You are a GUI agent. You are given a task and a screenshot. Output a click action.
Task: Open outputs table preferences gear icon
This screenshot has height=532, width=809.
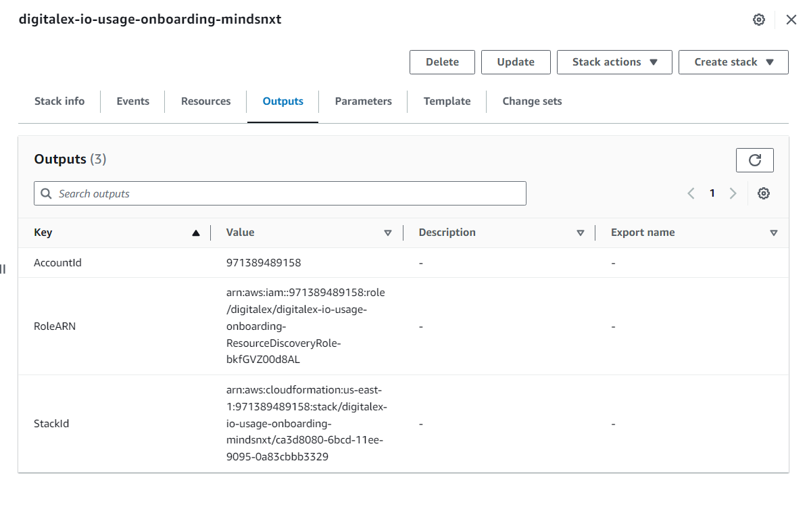763,193
